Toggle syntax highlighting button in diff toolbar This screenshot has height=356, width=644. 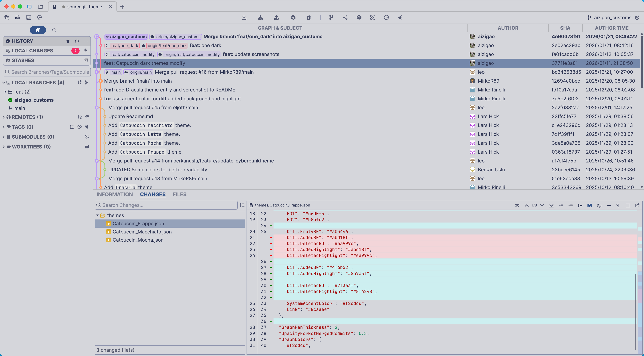[x=590, y=205]
